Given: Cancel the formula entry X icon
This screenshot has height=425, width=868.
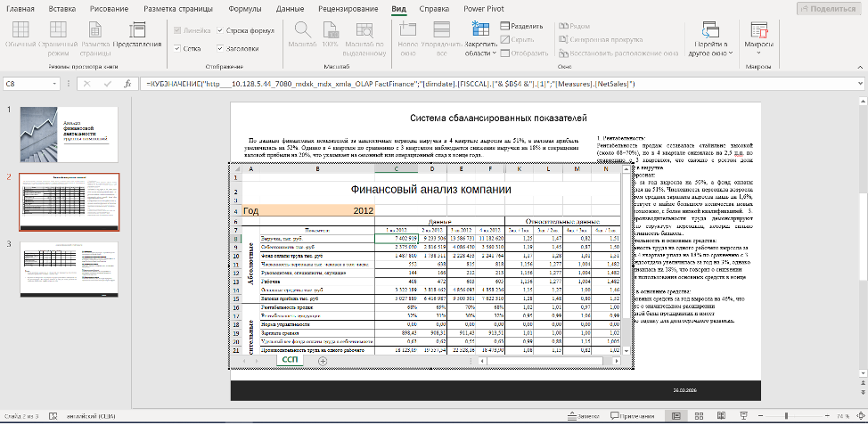Looking at the screenshot, I should 87,84.
